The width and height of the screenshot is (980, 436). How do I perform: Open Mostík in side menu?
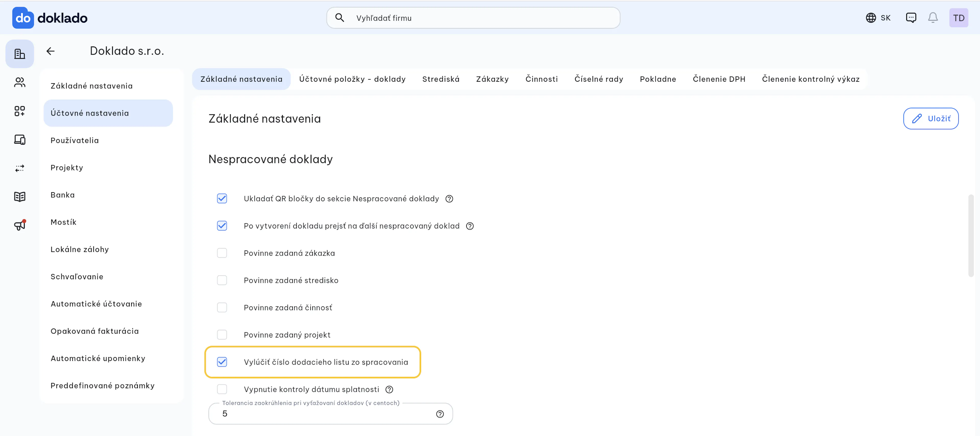click(x=108, y=222)
